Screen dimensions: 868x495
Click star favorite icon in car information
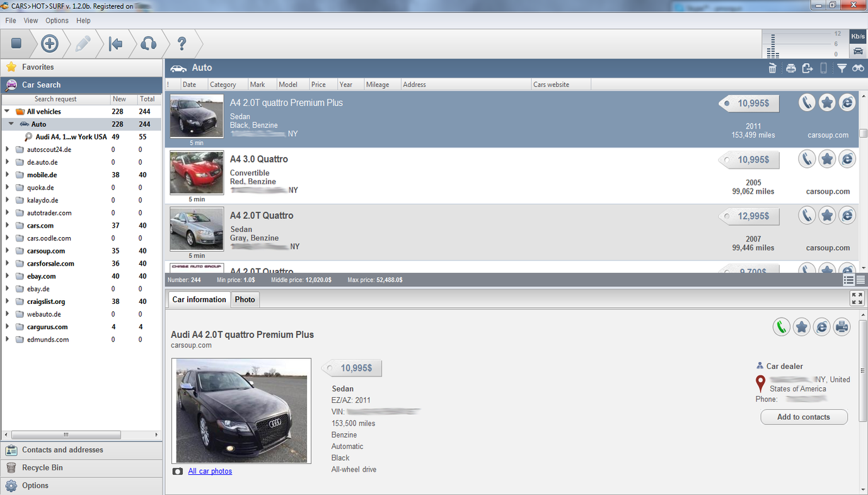point(802,327)
